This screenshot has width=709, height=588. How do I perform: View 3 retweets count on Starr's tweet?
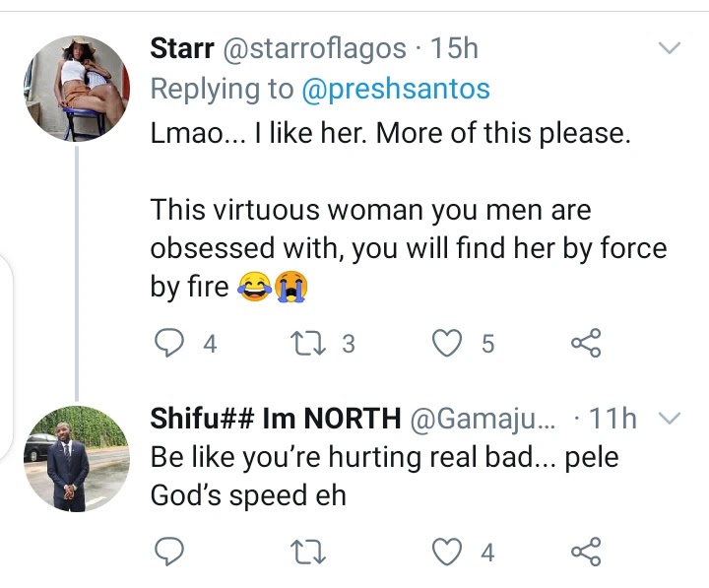coord(347,344)
